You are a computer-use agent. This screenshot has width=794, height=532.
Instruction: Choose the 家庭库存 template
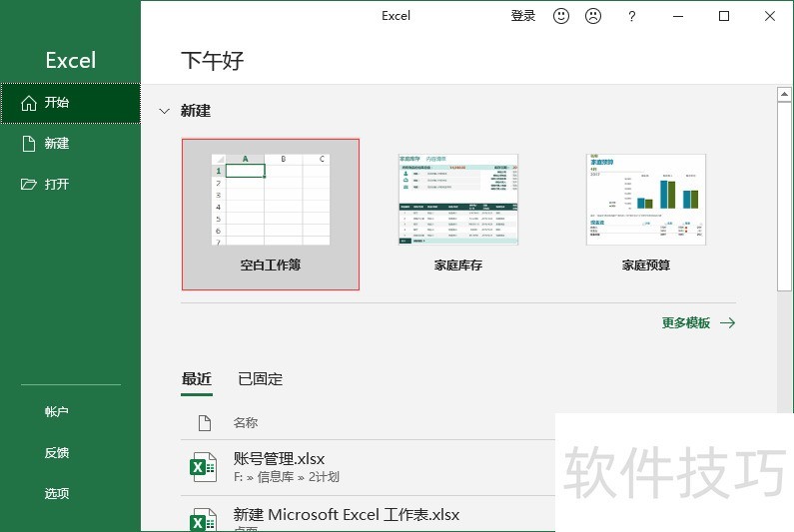pos(458,215)
